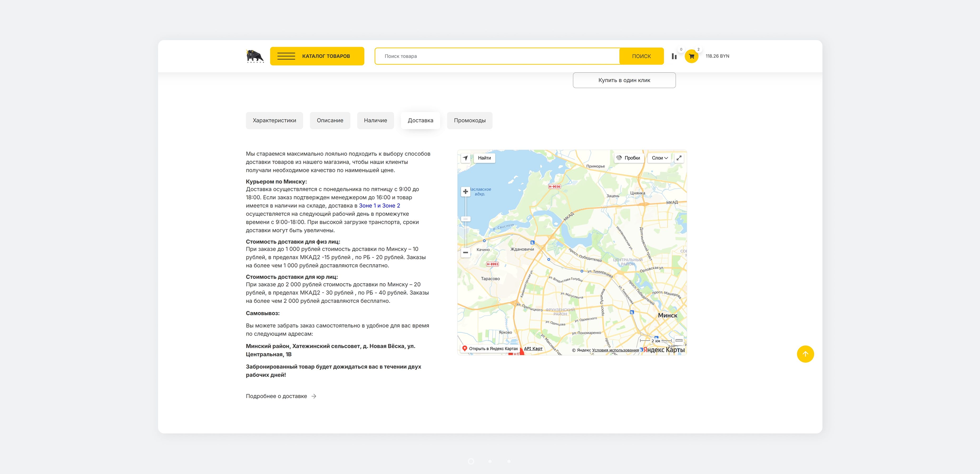Open the Зоне 1 и Зоне 2 link
Viewport: 980px width, 474px height.
point(379,205)
